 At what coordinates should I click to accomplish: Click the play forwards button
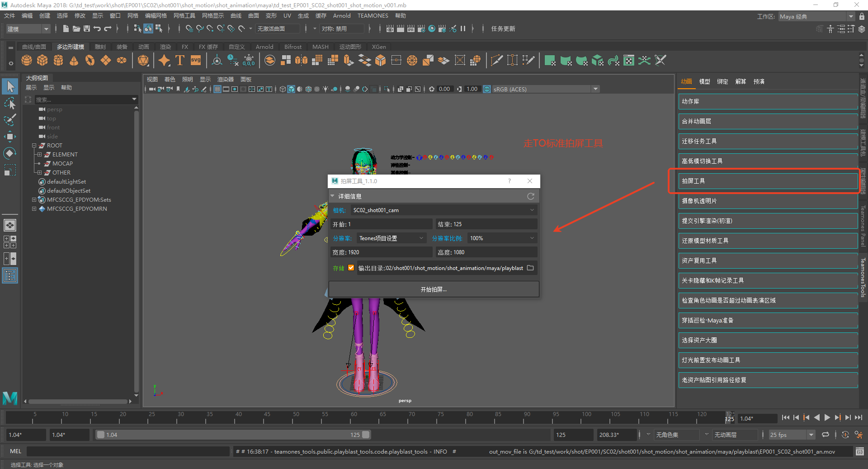tap(827, 417)
